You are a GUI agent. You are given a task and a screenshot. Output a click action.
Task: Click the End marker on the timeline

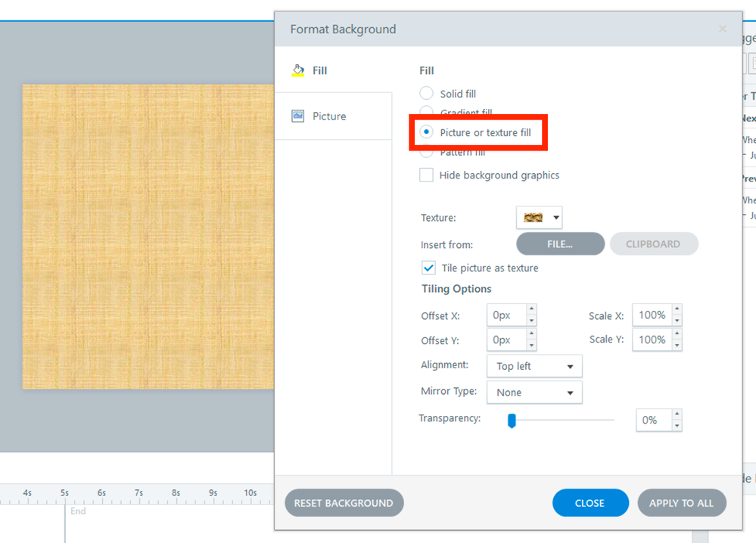pyautogui.click(x=78, y=511)
